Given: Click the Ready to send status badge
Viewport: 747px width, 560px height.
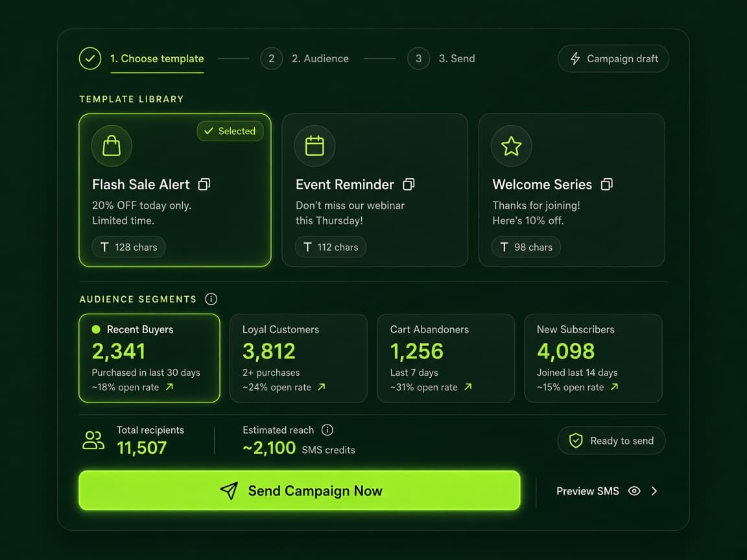Looking at the screenshot, I should (611, 441).
